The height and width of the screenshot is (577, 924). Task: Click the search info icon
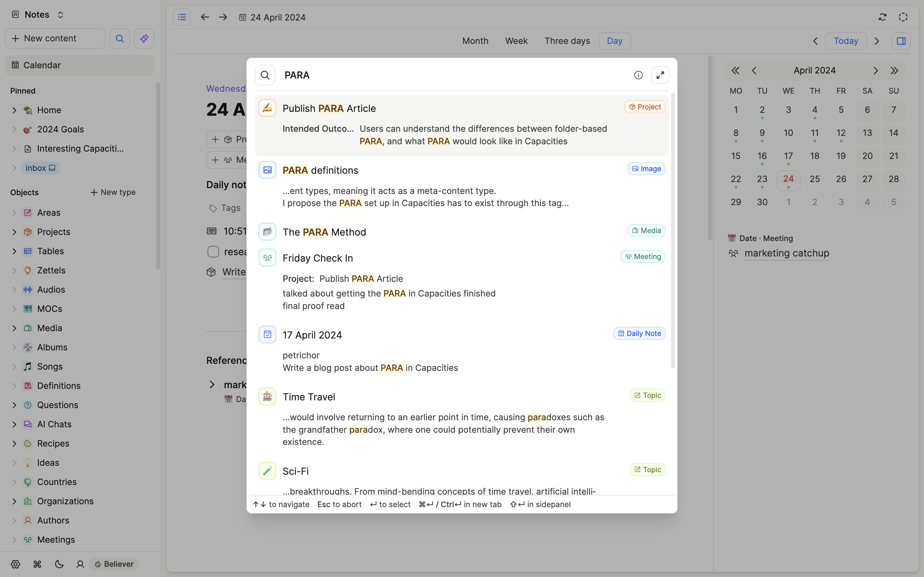click(x=638, y=75)
